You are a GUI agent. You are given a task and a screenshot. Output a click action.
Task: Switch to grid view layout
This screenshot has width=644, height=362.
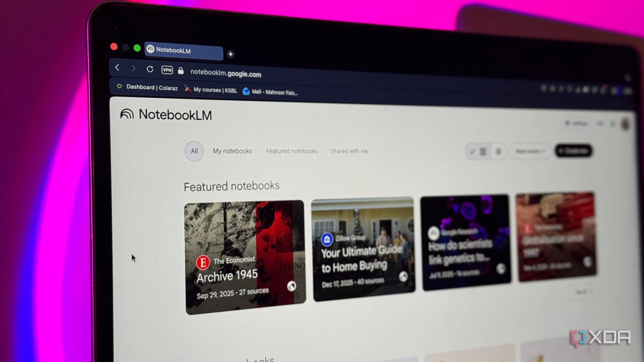pyautogui.click(x=479, y=151)
